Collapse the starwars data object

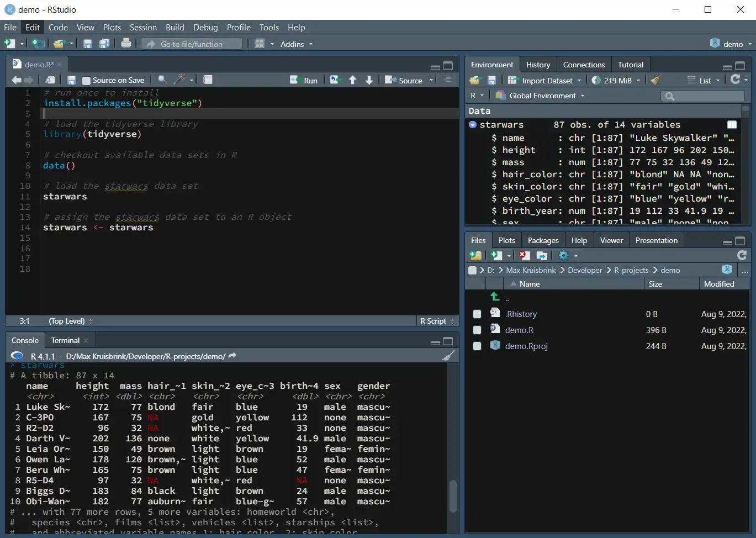point(473,125)
